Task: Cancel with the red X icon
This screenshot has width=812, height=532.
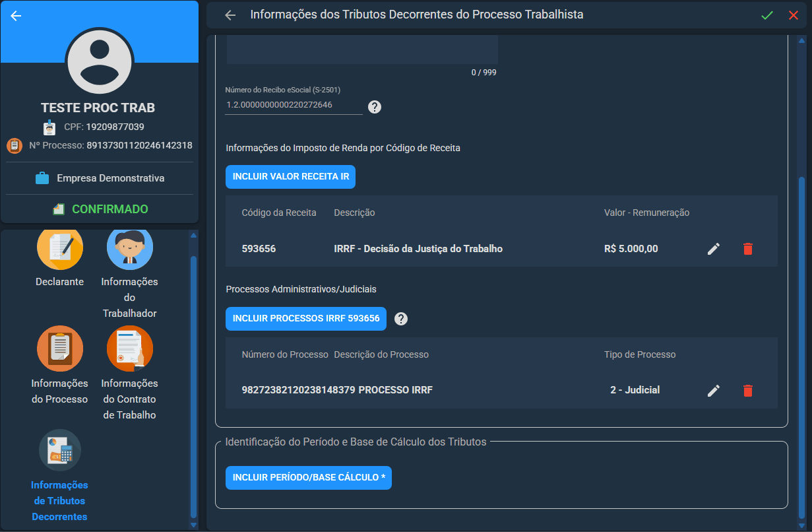Action: tap(794, 15)
